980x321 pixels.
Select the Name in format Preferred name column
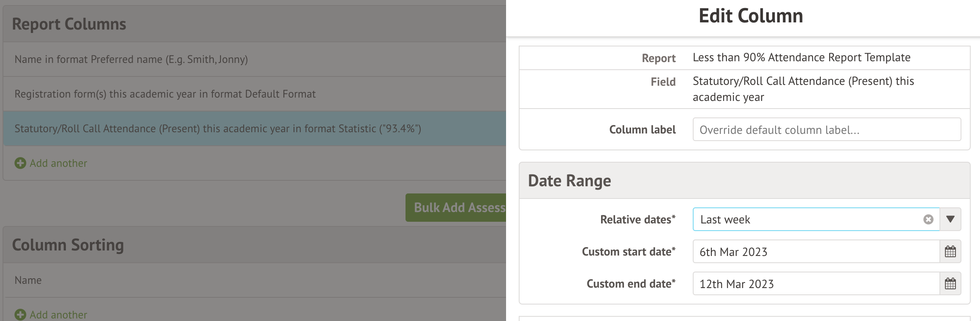[131, 59]
